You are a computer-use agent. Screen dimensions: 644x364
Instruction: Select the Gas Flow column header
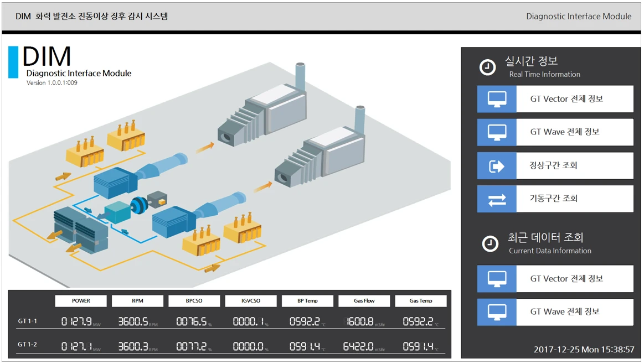(364, 301)
